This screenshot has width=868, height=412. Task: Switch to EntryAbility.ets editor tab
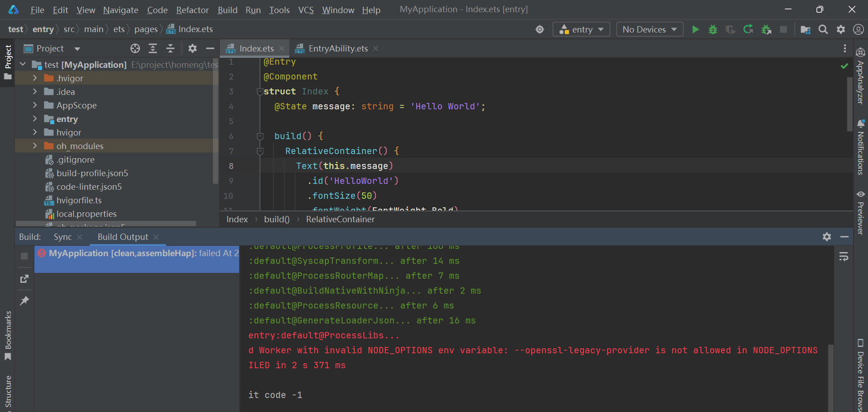pyautogui.click(x=338, y=48)
